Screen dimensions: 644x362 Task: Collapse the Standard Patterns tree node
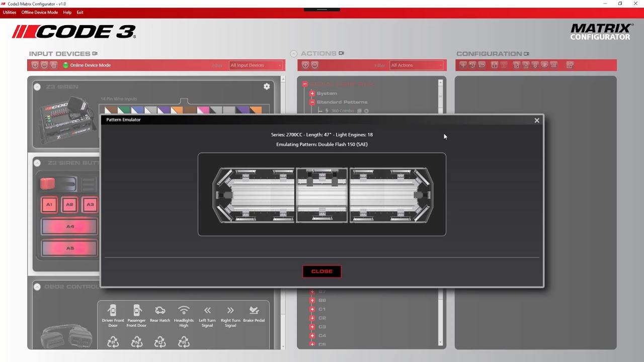click(312, 102)
